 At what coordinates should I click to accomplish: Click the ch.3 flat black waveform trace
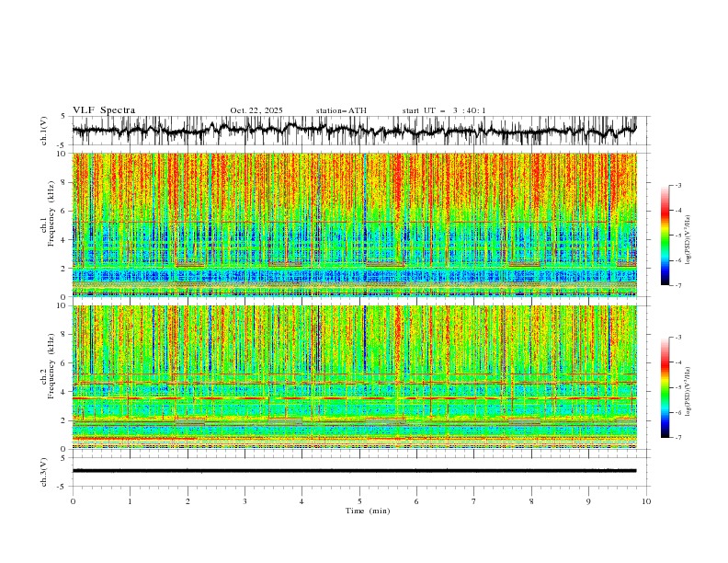[354, 471]
